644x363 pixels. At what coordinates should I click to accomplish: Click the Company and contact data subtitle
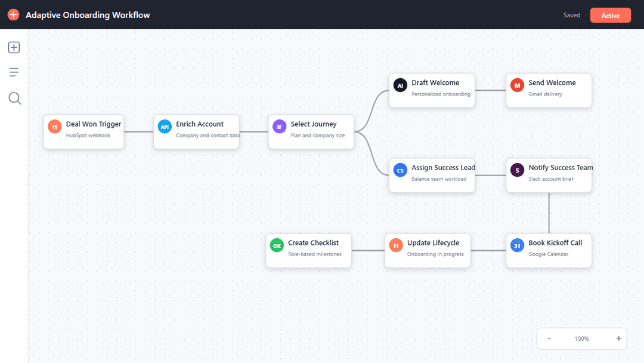[x=208, y=136]
